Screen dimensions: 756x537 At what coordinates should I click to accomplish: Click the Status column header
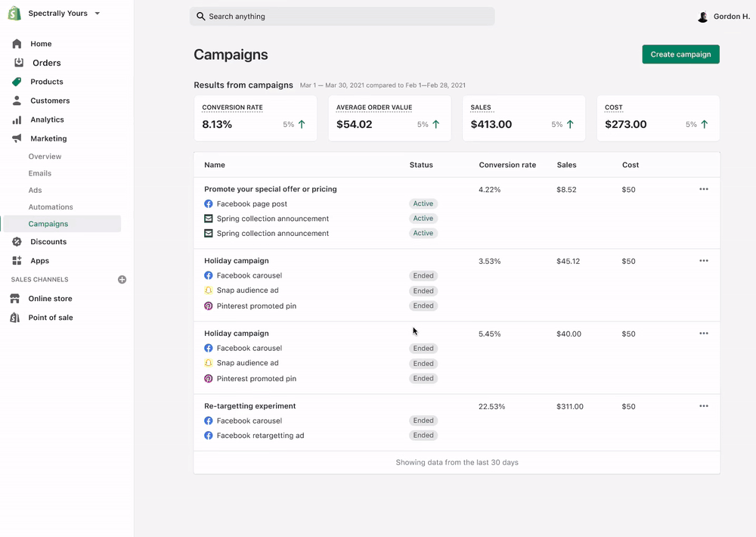[x=421, y=165]
